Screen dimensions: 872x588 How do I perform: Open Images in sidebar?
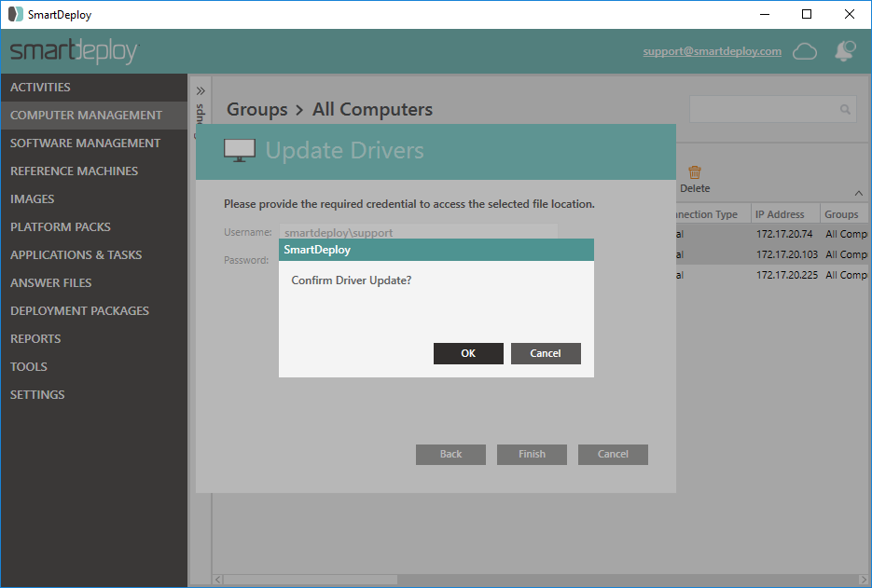point(94,199)
